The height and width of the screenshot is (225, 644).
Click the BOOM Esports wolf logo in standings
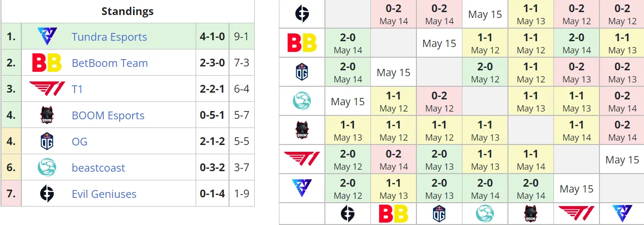click(47, 115)
